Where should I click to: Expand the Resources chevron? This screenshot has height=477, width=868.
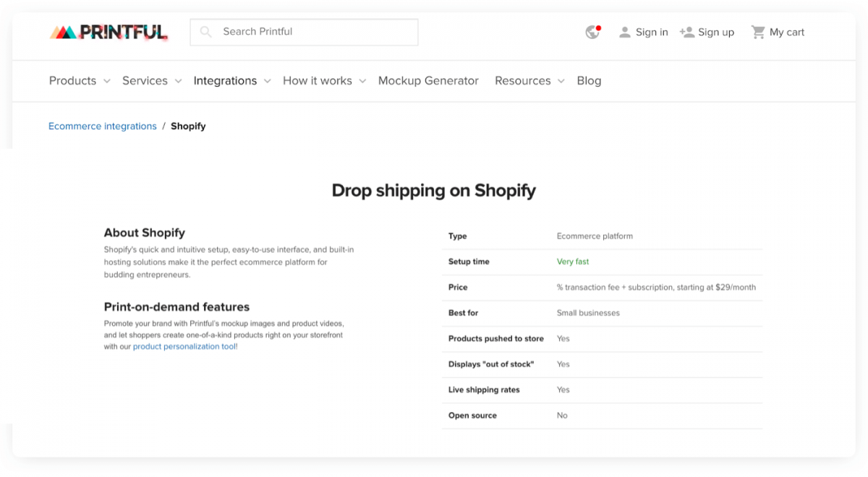561,82
